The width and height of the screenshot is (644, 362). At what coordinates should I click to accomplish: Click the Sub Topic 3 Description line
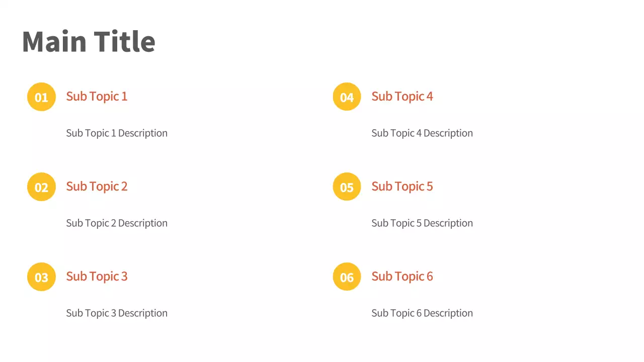pos(117,313)
